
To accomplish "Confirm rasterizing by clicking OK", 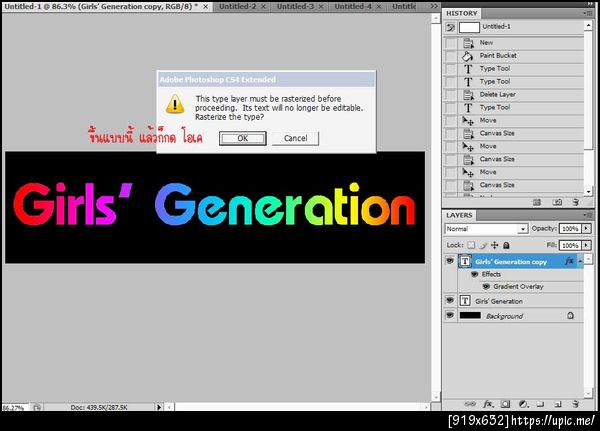I will 243,138.
